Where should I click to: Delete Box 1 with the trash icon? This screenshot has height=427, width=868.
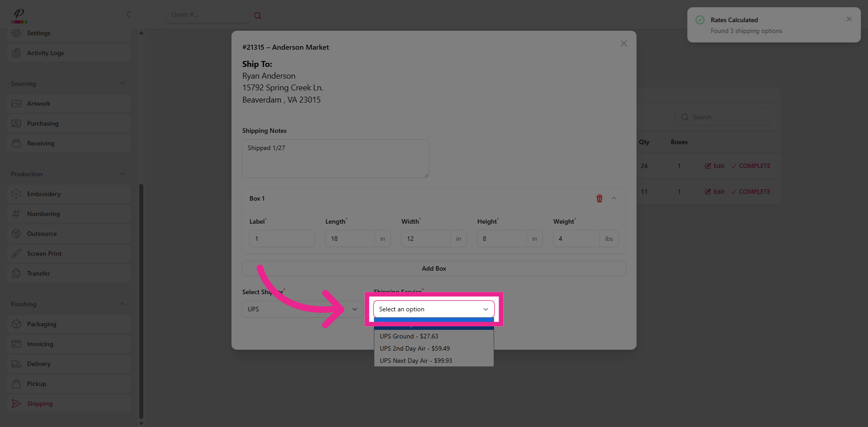(x=599, y=198)
